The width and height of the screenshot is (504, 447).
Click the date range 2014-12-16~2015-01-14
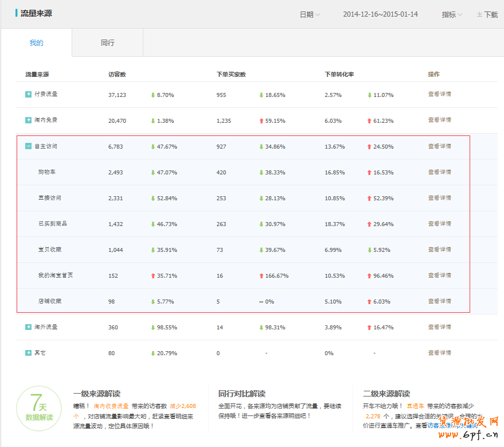(x=380, y=14)
